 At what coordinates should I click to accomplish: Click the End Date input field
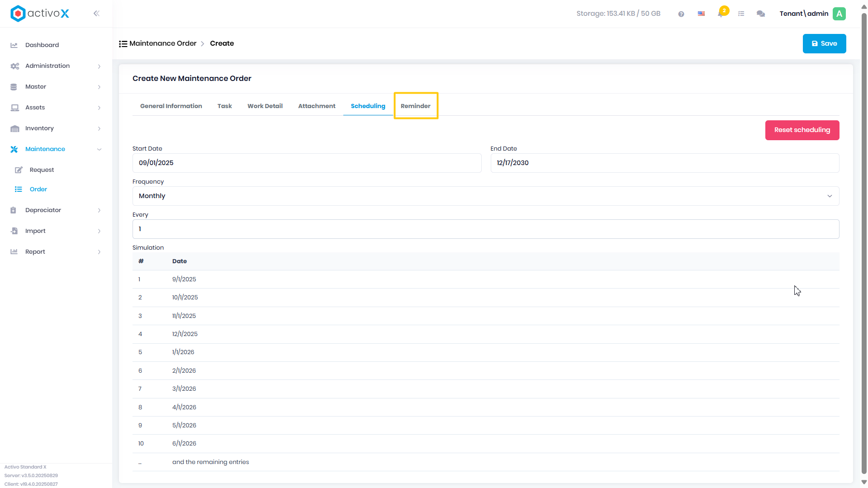click(x=665, y=163)
